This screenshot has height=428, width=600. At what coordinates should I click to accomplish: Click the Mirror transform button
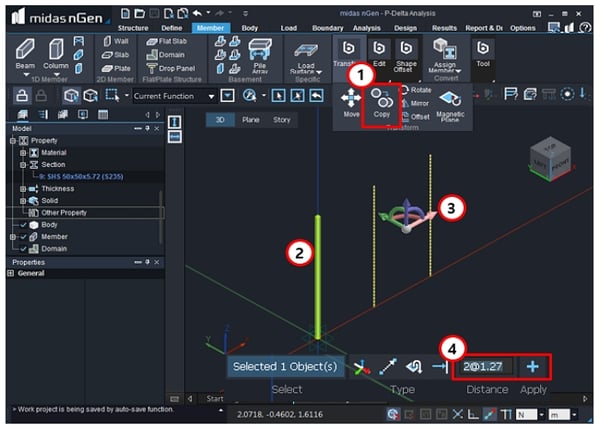pos(416,103)
